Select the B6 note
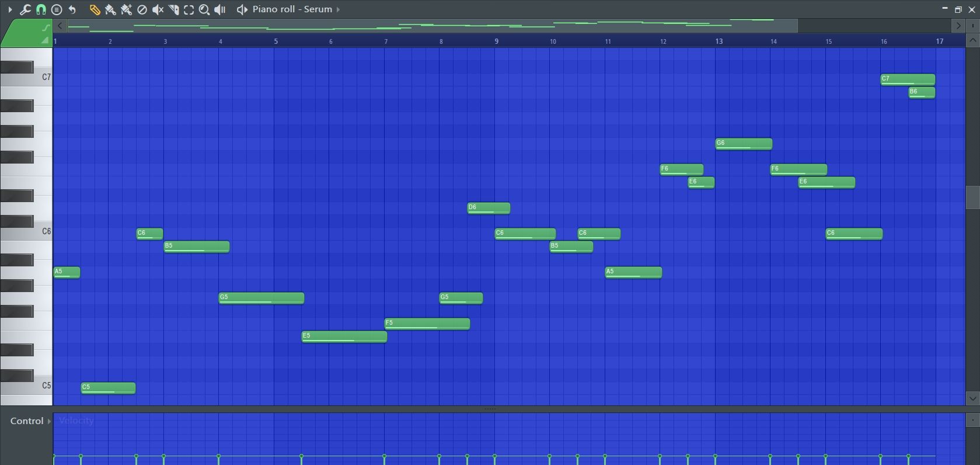 click(922, 92)
